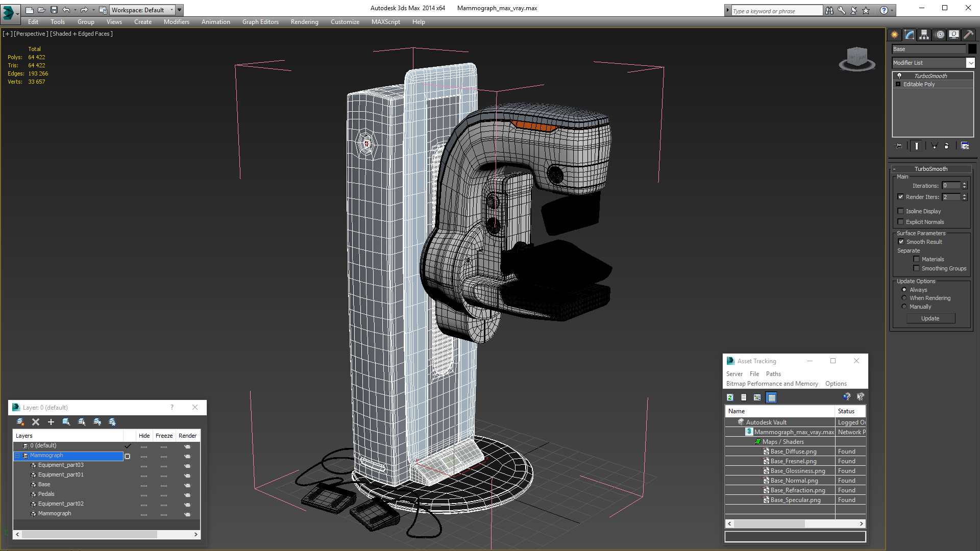
Task: Click the hide layer icon for Mammograph
Action: (143, 456)
